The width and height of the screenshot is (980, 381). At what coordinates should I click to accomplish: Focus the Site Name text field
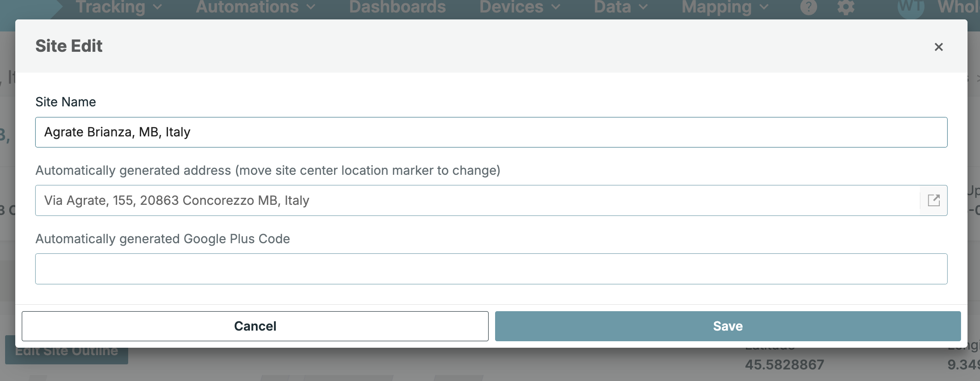pyautogui.click(x=490, y=132)
